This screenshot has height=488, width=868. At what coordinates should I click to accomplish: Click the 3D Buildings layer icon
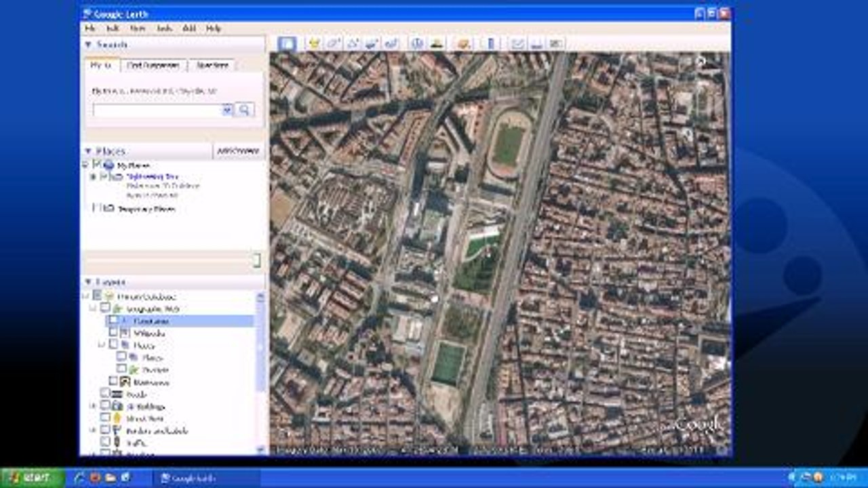[x=118, y=407]
